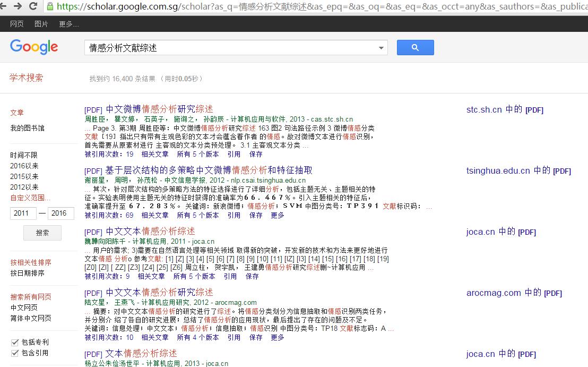
Task: Reload the page with browser refresh icon
Action: (33, 6)
